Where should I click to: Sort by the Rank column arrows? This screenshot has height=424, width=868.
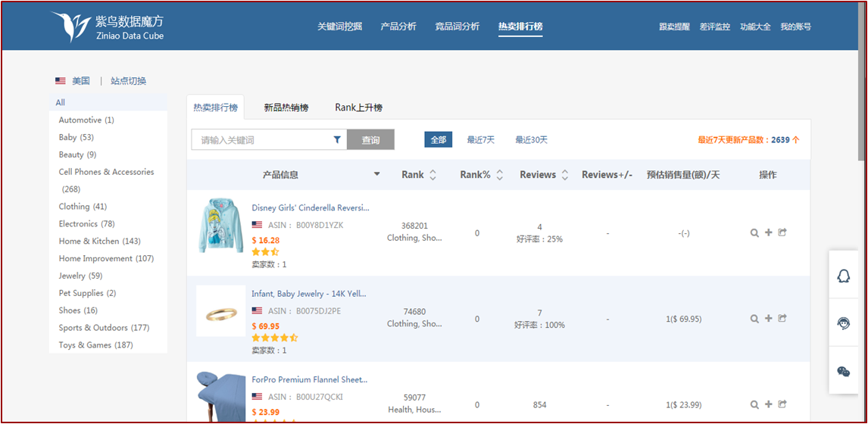click(432, 175)
